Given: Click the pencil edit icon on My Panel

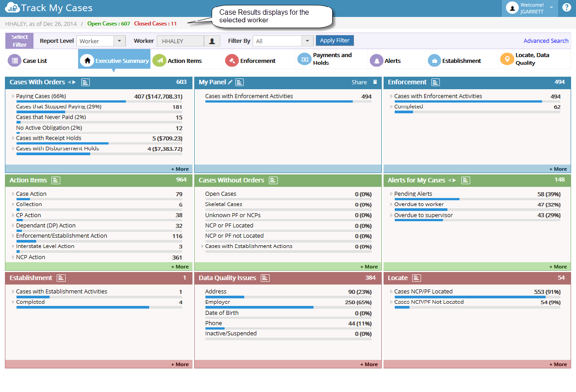Looking at the screenshot, I should [230, 82].
